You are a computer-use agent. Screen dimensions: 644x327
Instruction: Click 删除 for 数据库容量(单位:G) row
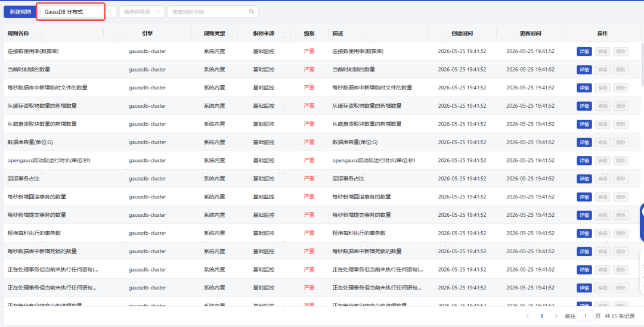click(x=621, y=142)
